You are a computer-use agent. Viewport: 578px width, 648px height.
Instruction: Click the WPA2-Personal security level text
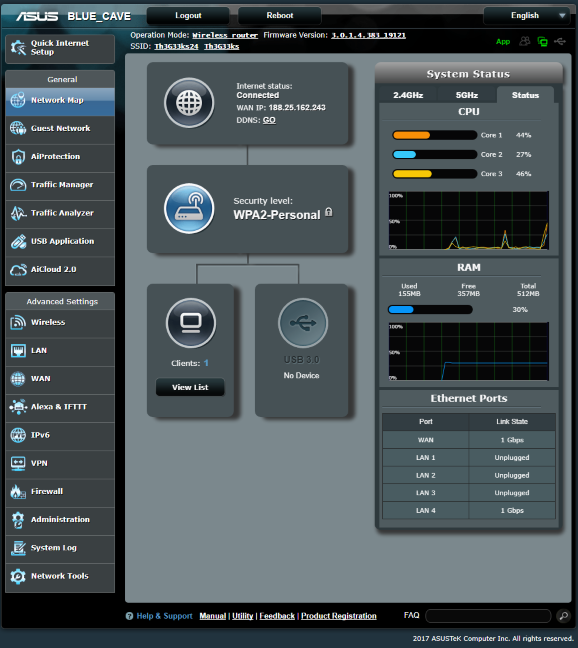click(277, 215)
